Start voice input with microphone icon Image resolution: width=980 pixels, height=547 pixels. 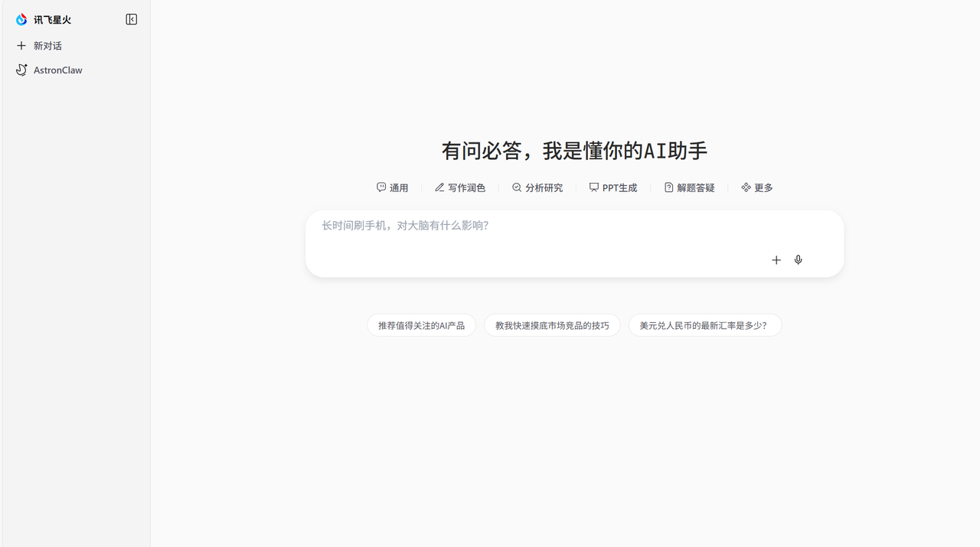799,260
